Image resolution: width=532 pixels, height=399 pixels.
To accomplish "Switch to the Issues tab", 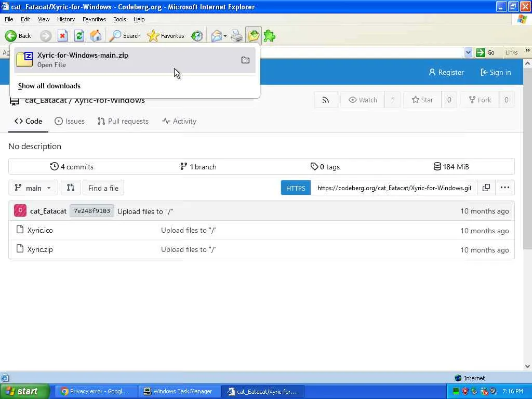I will pyautogui.click(x=70, y=121).
